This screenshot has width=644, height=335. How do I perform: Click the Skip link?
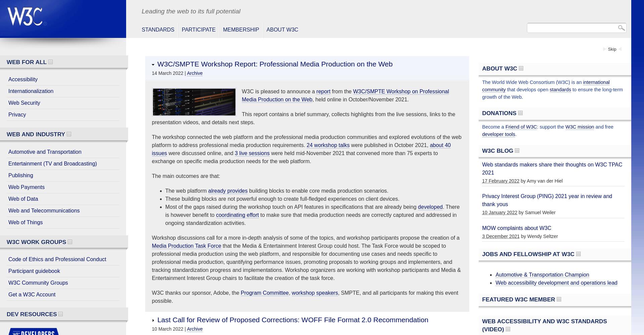(x=612, y=49)
